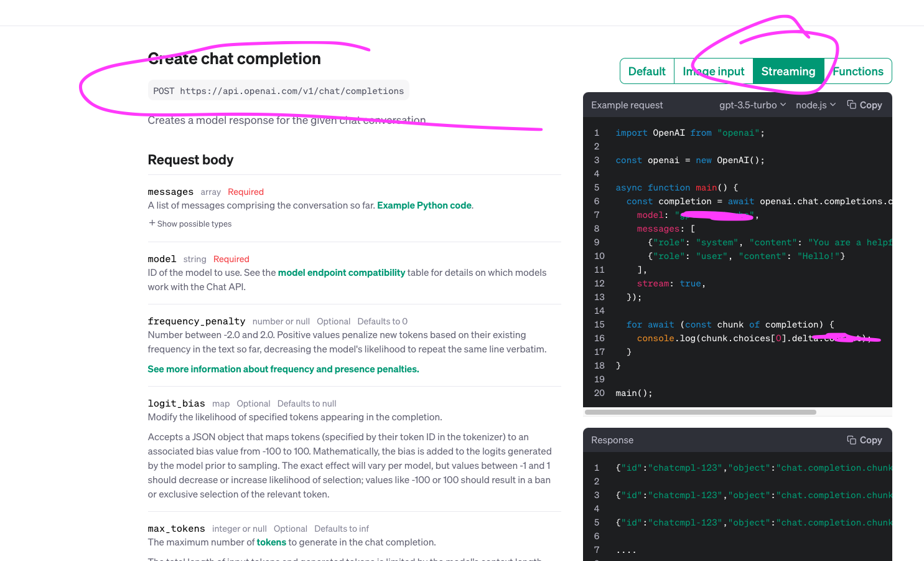Screen dimensions: 924x561
Task: Click the code line "import OpenAI from"
Action: (x=690, y=133)
